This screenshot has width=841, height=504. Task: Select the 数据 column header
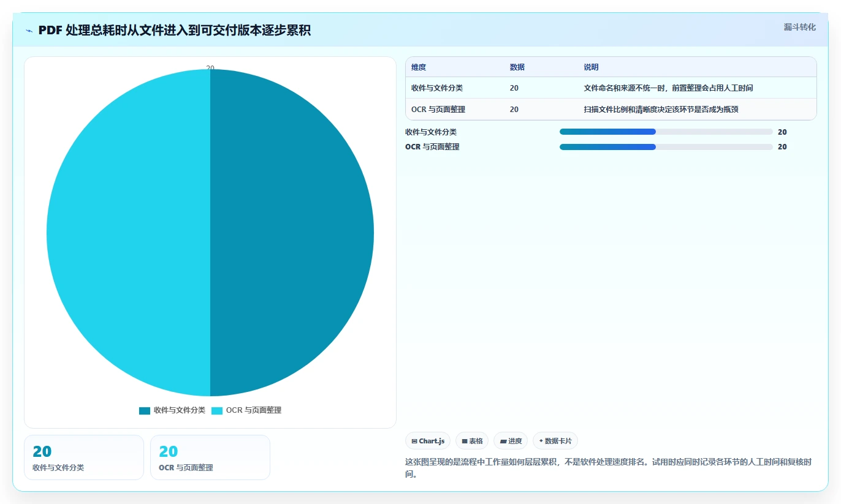click(x=517, y=67)
